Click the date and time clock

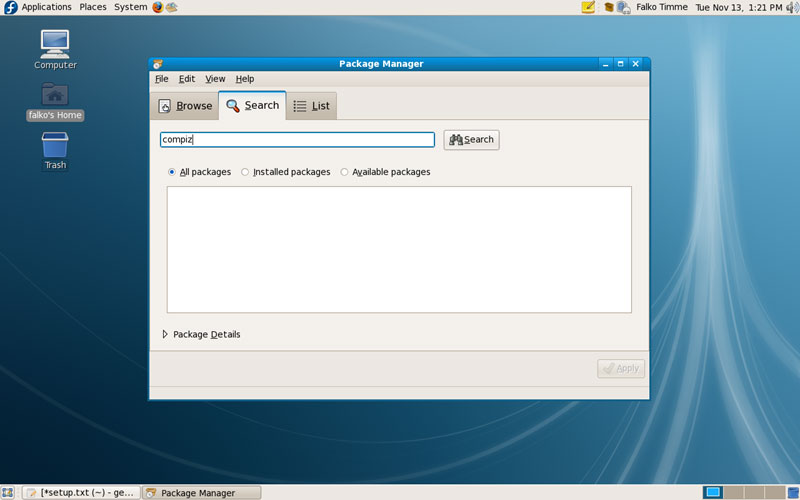[739, 7]
